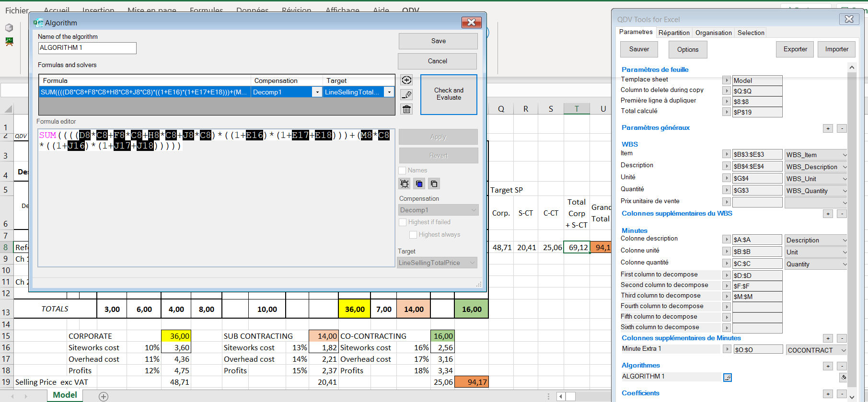Click minus button beside Paramètres généraux

pos(842,128)
